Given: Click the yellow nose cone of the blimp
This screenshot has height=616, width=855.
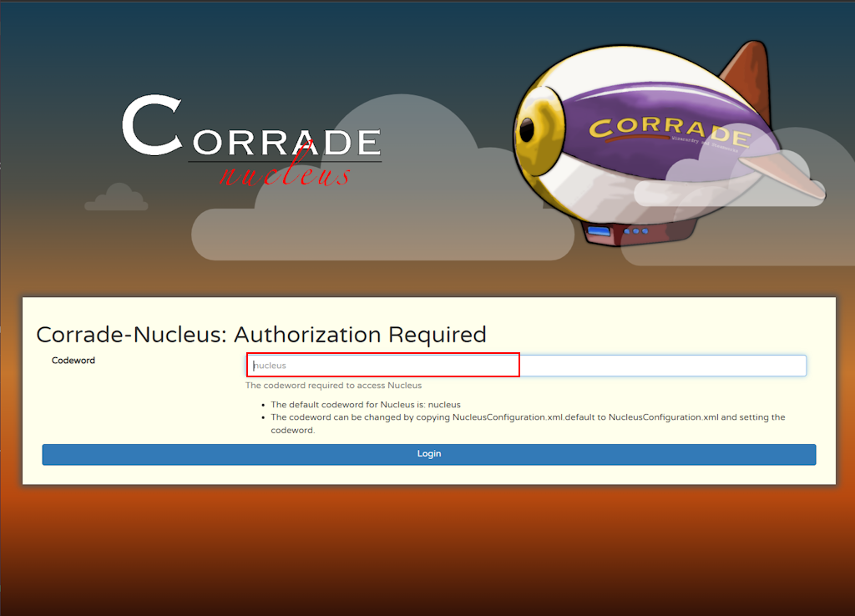Looking at the screenshot, I should 537,129.
